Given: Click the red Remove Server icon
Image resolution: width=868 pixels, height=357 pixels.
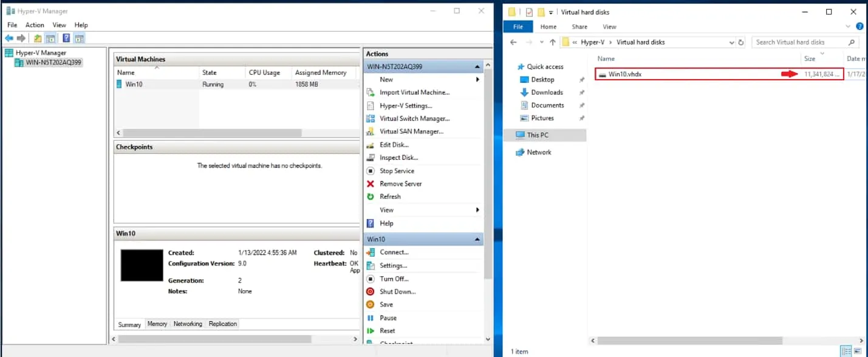Looking at the screenshot, I should click(371, 184).
